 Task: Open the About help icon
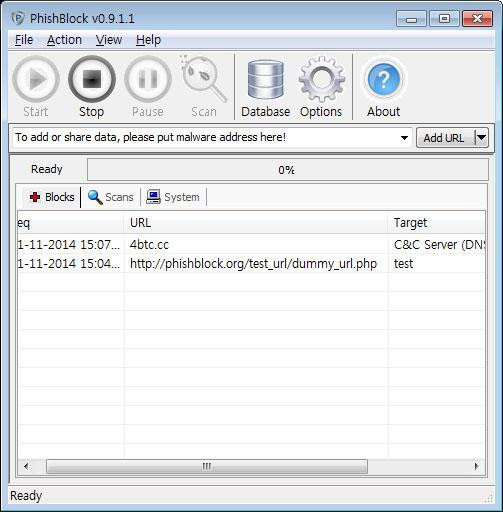point(384,80)
